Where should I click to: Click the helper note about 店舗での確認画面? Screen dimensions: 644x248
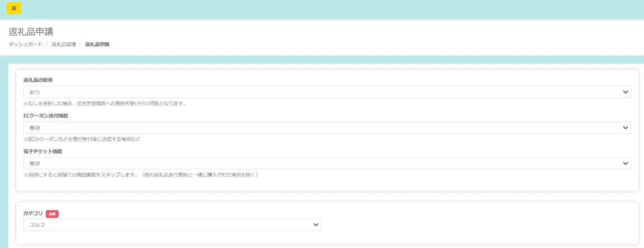(x=140, y=174)
